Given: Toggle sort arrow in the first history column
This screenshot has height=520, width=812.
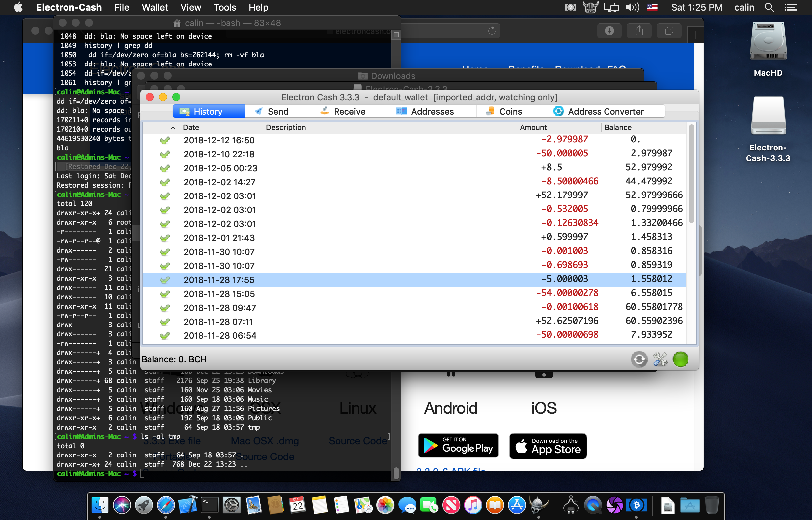Looking at the screenshot, I should (x=173, y=128).
